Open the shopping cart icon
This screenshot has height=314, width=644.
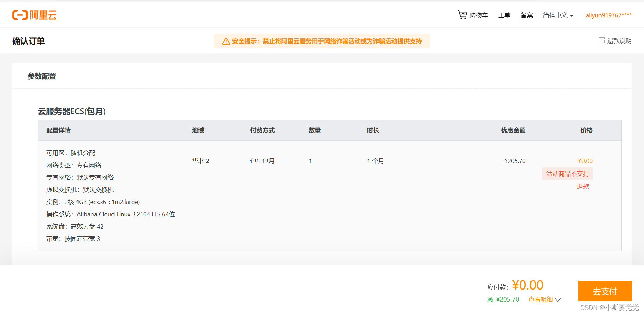point(463,15)
